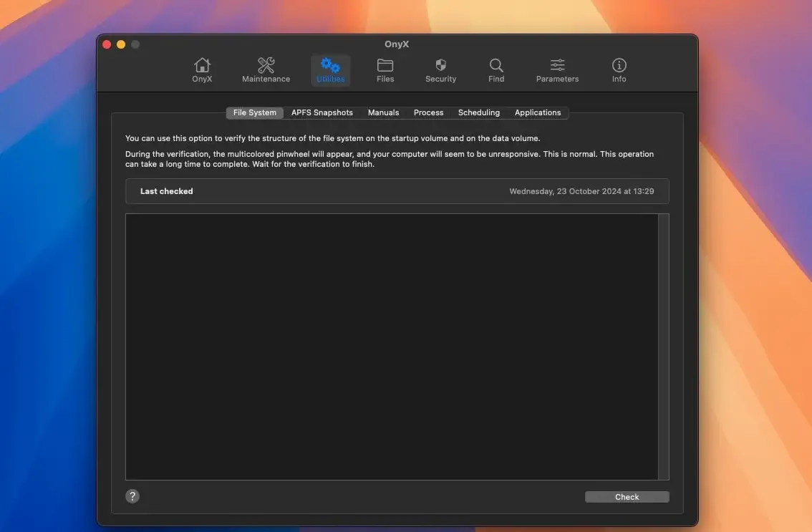
Task: Switch to the APFS Snapshots tab
Action: click(x=322, y=112)
